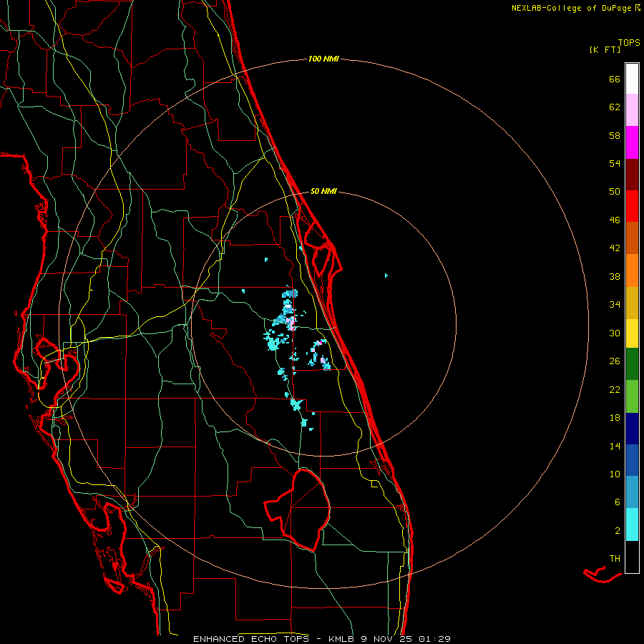The width and height of the screenshot is (644, 644).
Task: Click the 38 legend value label
Action: click(615, 276)
